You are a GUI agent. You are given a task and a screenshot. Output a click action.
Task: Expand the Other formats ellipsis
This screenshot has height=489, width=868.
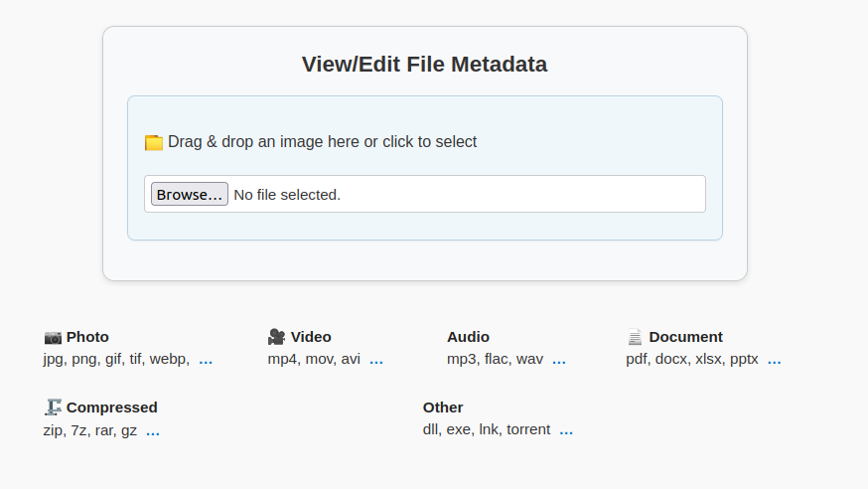pyautogui.click(x=566, y=430)
